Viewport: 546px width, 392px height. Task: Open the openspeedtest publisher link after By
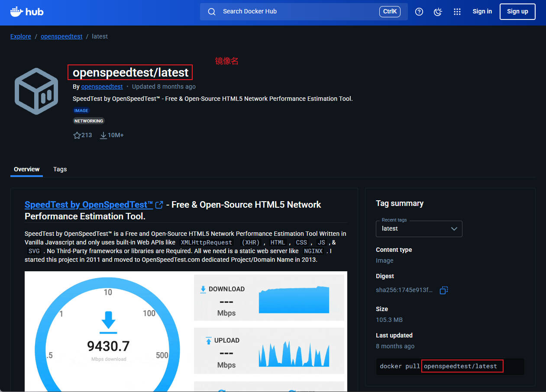pos(102,87)
